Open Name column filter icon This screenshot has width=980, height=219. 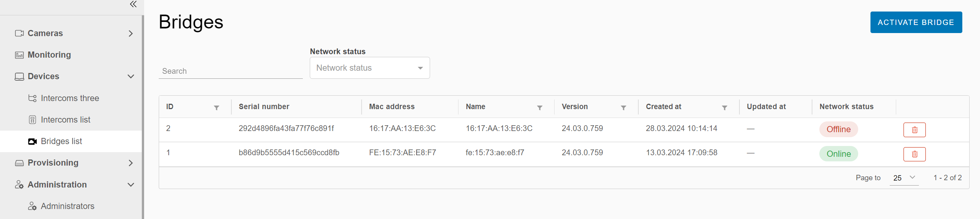[x=540, y=108]
